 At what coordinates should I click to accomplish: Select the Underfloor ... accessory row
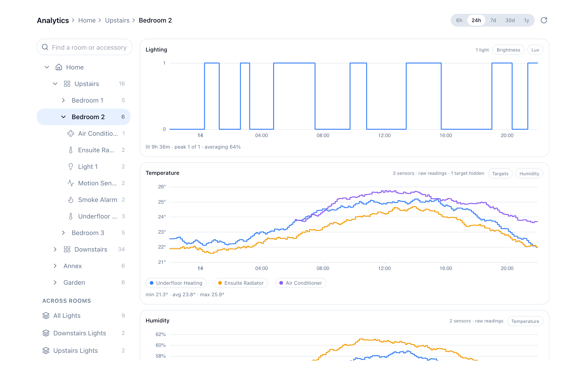pos(84,216)
